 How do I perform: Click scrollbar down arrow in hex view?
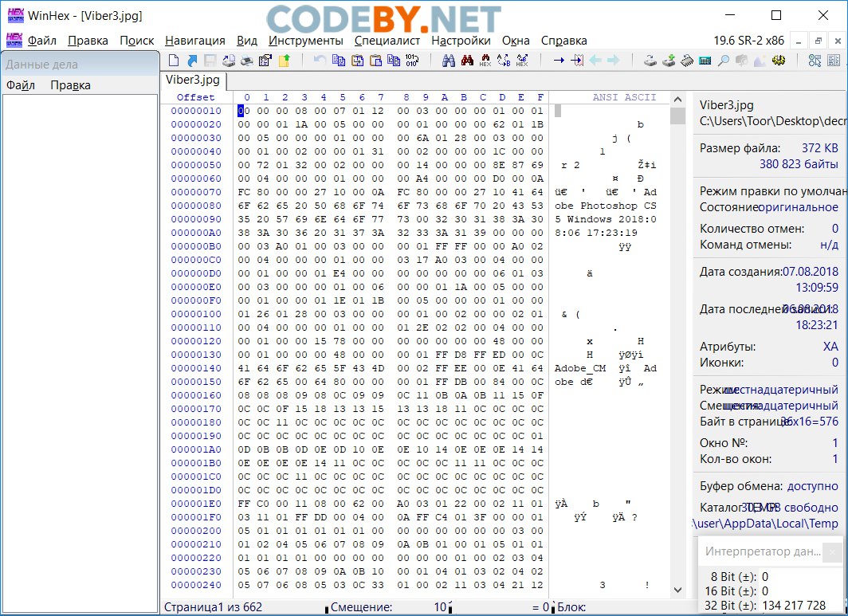(x=677, y=590)
